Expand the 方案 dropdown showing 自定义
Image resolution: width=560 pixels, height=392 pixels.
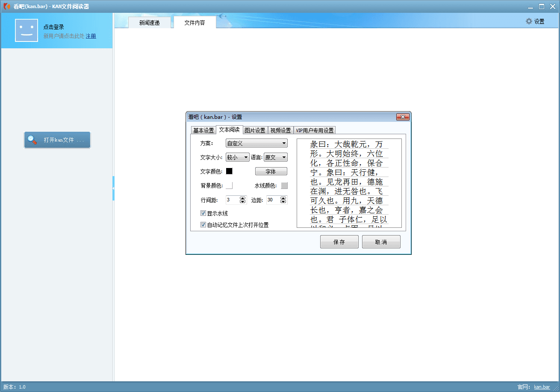(x=256, y=143)
